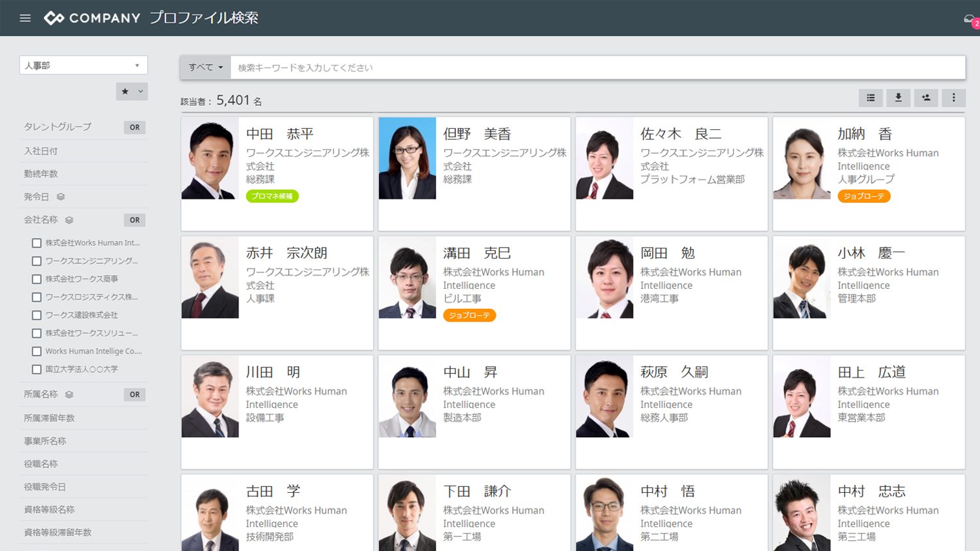The width and height of the screenshot is (980, 551).
Task: Click the COMPANY logo icon
Action: click(54, 18)
